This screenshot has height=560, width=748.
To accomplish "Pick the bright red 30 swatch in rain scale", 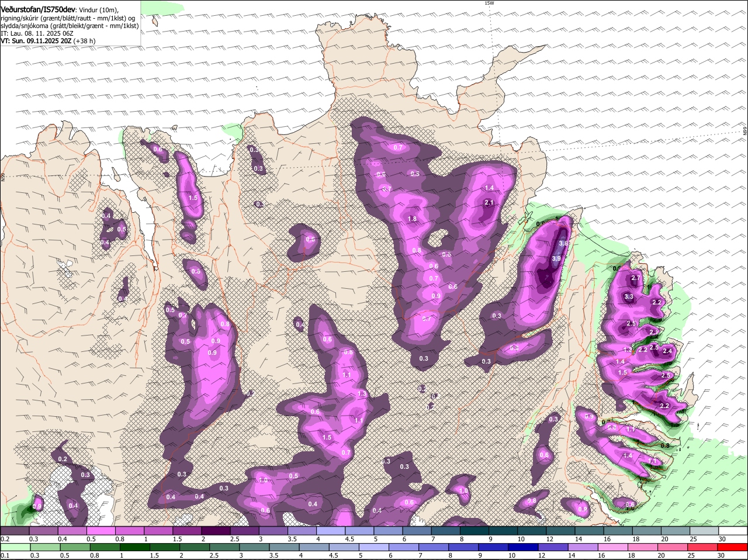I will [x=733, y=547].
